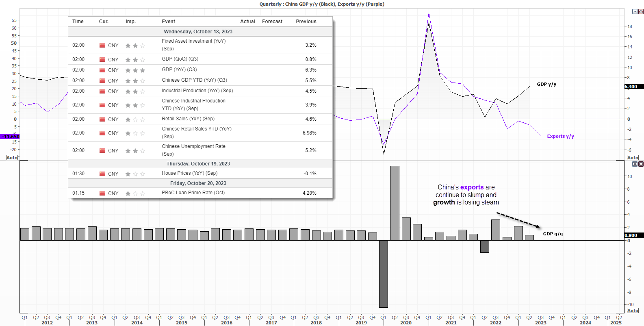Maximize the lower GDP q/q chart panel

point(635,164)
